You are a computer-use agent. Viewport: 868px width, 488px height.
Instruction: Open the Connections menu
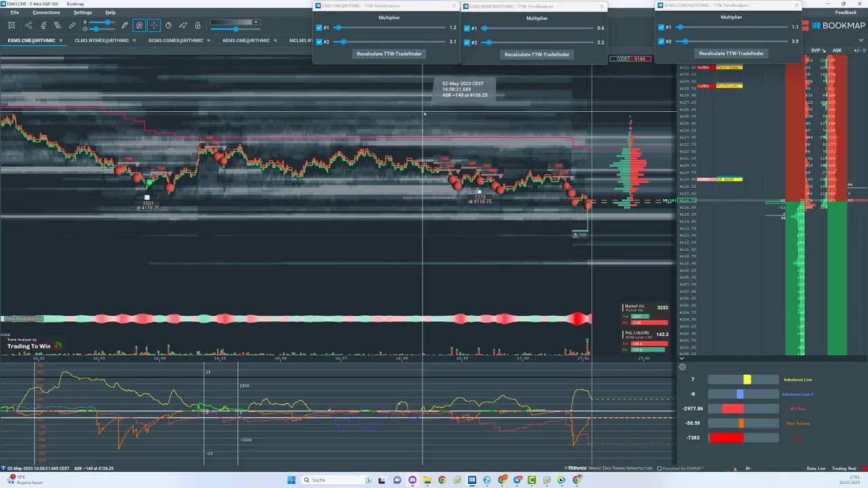click(x=46, y=12)
